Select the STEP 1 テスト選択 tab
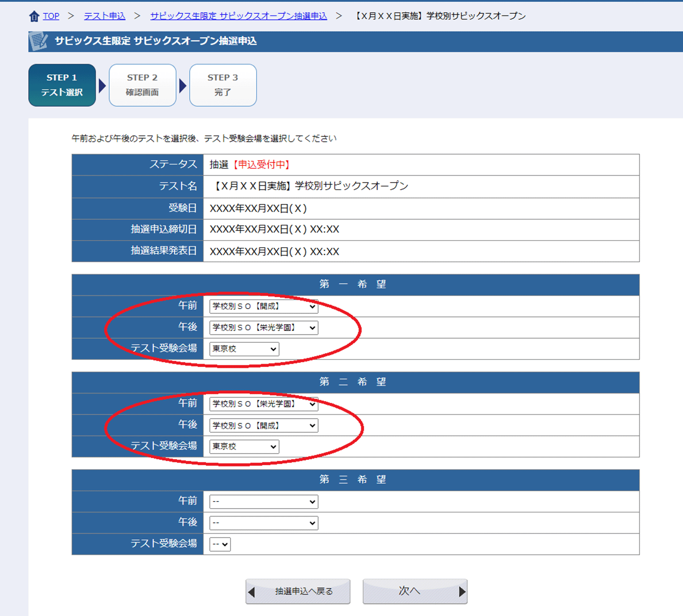This screenshot has width=683, height=616. (62, 85)
